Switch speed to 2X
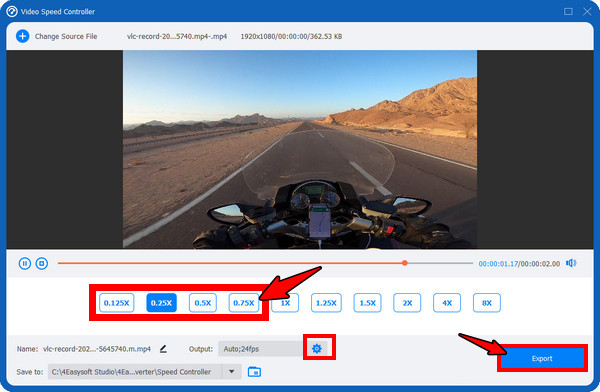The width and height of the screenshot is (600, 392). (407, 303)
